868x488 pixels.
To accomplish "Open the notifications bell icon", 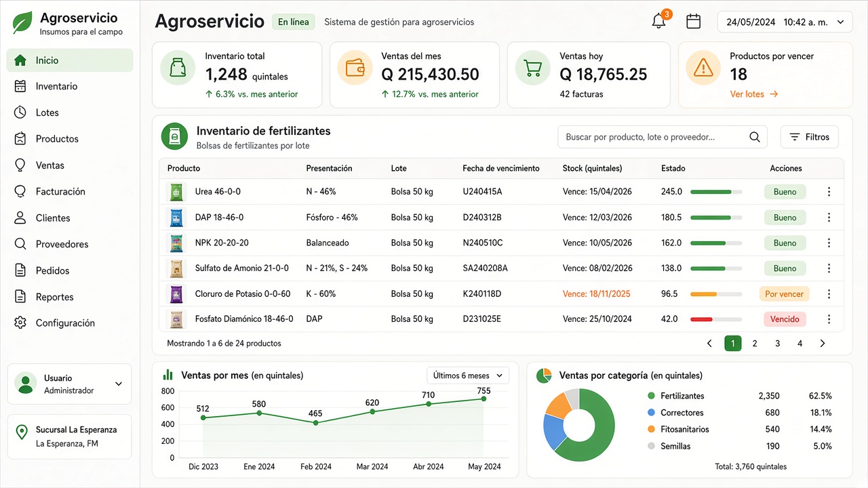I will pyautogui.click(x=658, y=21).
